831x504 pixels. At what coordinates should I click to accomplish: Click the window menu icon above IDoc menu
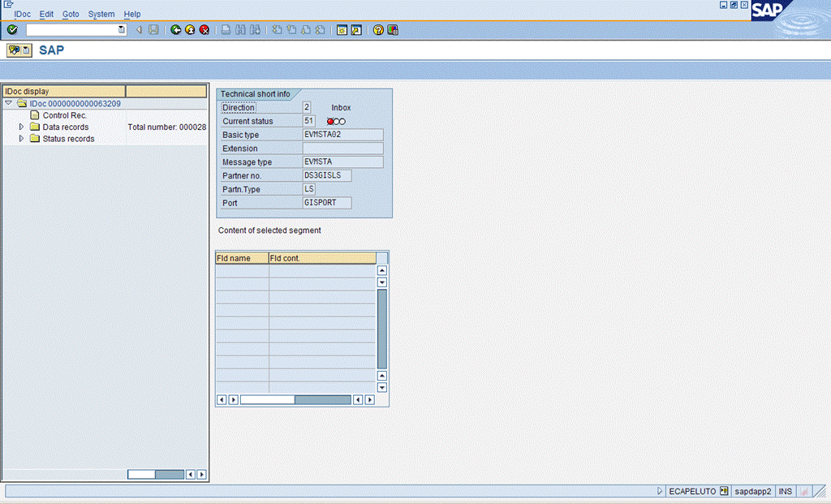(x=8, y=4)
